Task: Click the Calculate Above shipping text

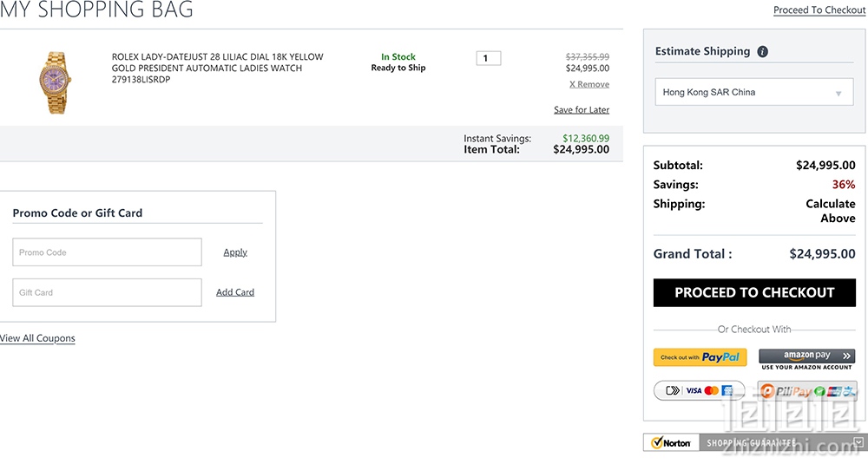Action: (831, 211)
